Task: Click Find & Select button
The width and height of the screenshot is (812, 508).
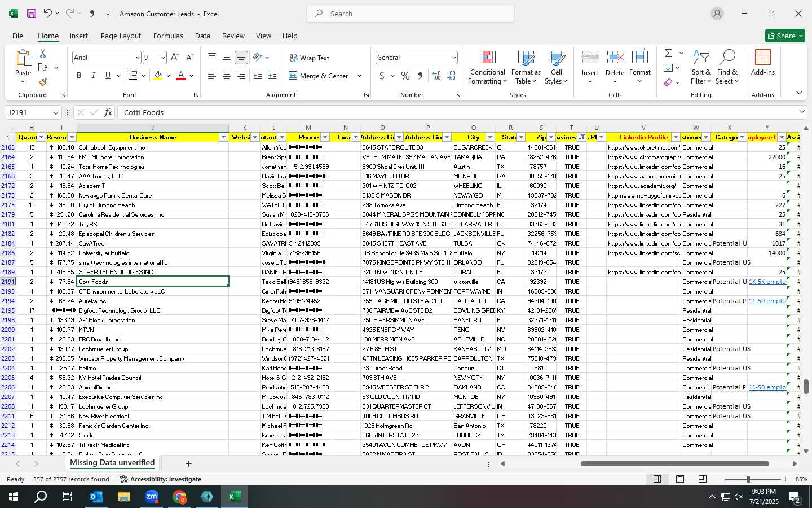Action: [727, 67]
